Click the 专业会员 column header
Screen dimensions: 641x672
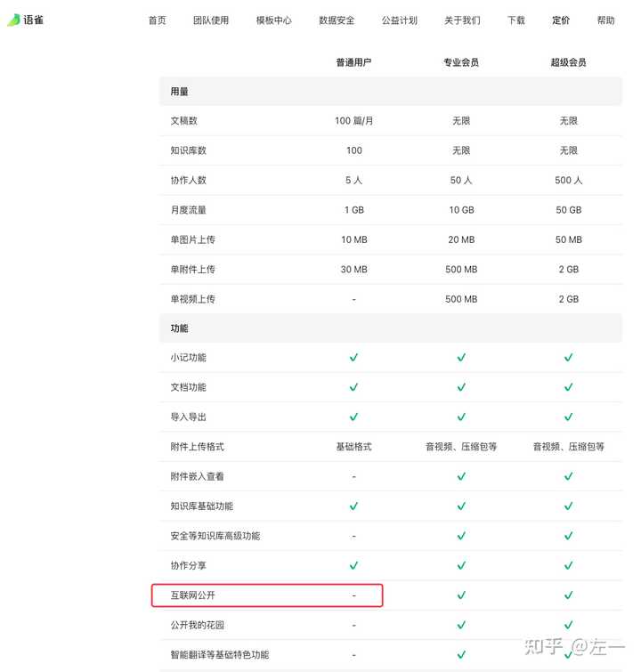point(461,62)
